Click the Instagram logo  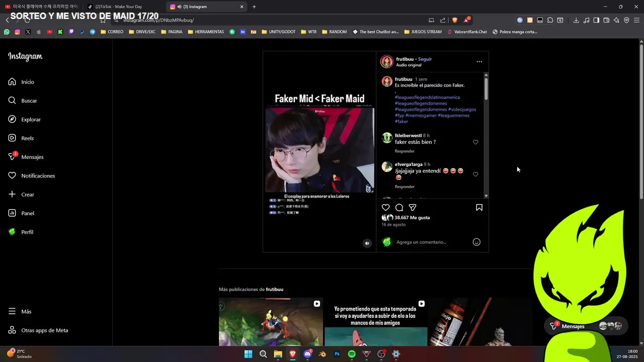[x=25, y=56]
